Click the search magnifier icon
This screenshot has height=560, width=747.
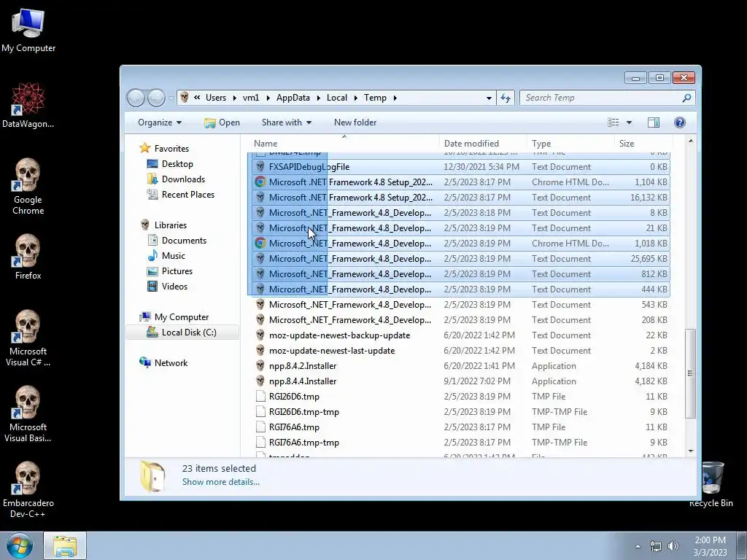686,98
